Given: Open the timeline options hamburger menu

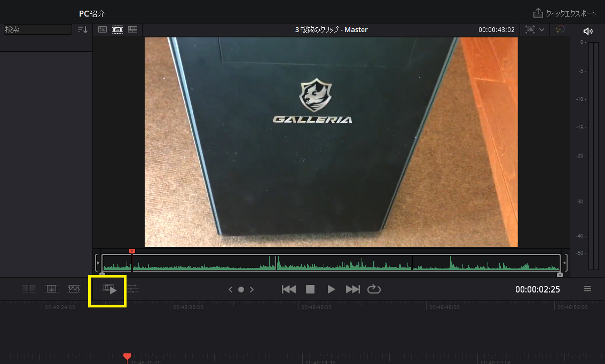Looking at the screenshot, I should coord(587,289).
